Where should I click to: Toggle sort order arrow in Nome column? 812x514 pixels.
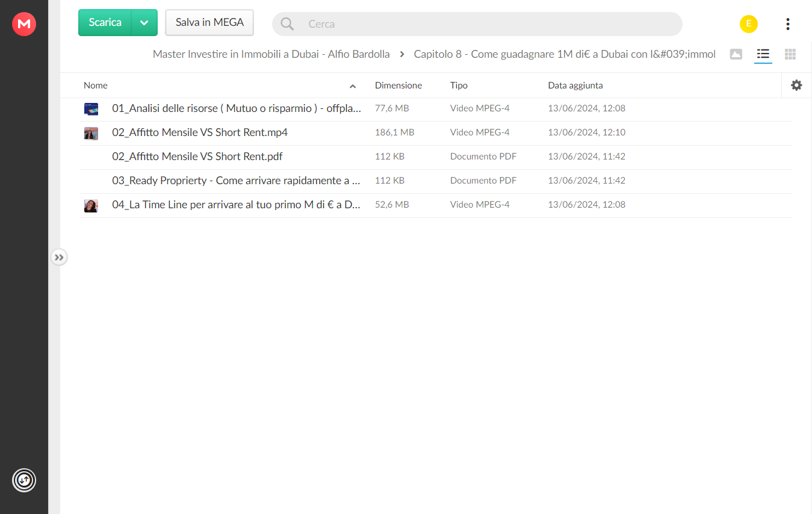(x=353, y=86)
